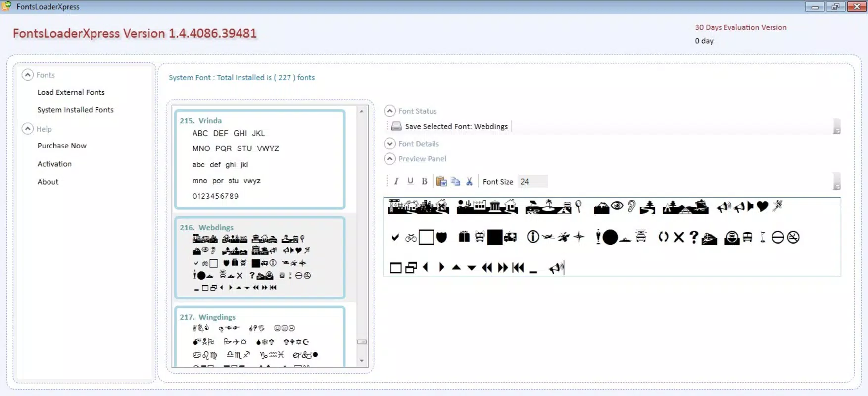Open the Activation page
The width and height of the screenshot is (868, 396).
(x=54, y=164)
